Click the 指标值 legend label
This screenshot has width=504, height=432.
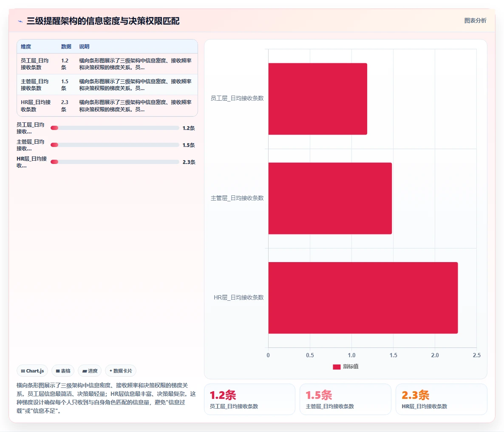pyautogui.click(x=351, y=367)
